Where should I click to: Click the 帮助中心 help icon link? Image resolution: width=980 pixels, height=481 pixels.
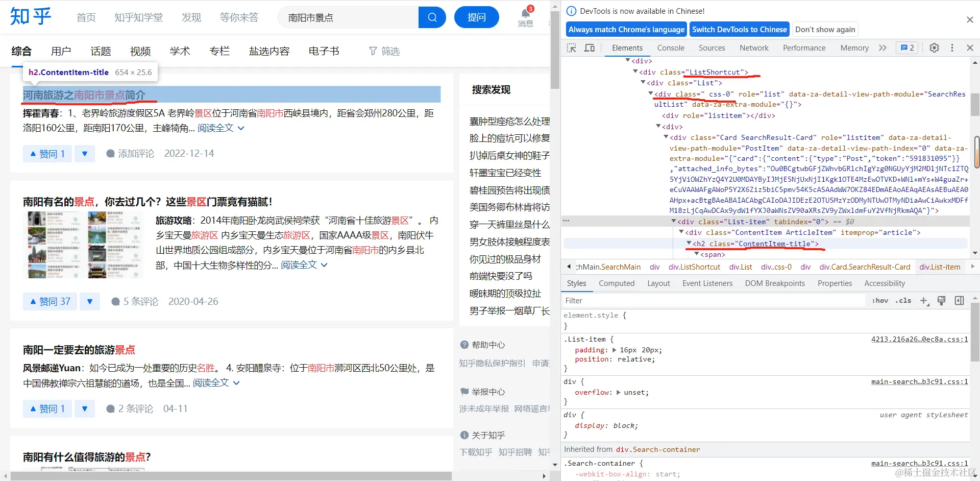482,345
